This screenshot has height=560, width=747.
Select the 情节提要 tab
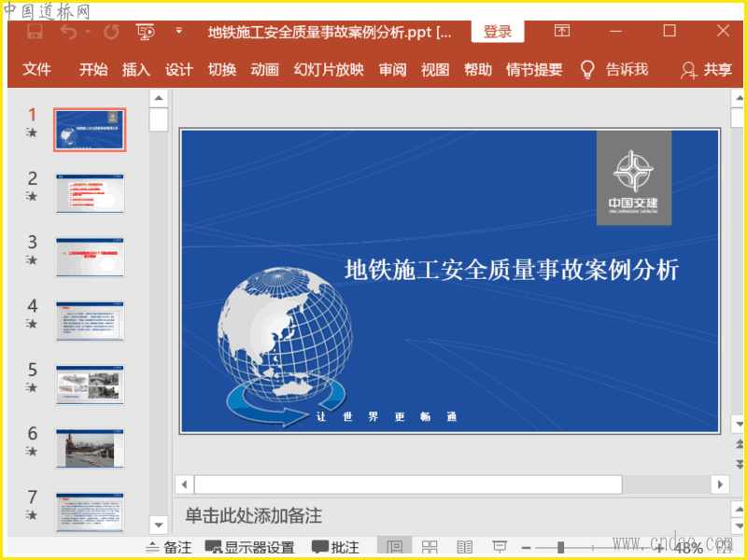tap(534, 70)
